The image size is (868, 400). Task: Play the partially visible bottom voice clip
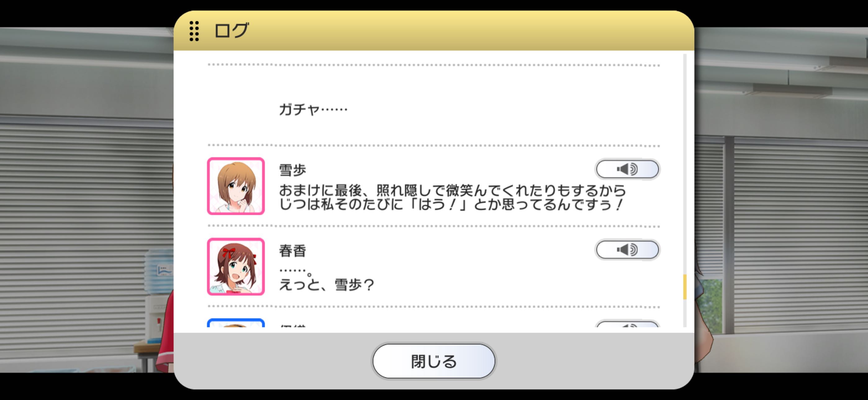pos(627,324)
